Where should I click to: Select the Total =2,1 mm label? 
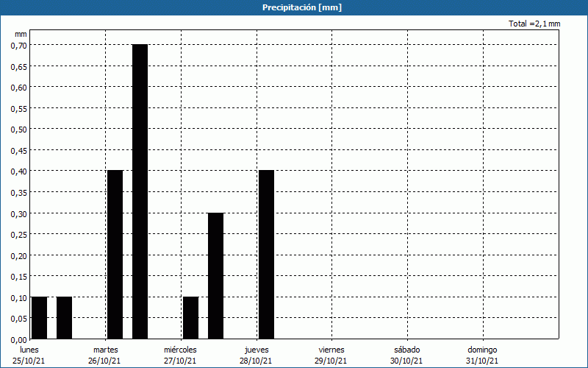click(x=534, y=24)
